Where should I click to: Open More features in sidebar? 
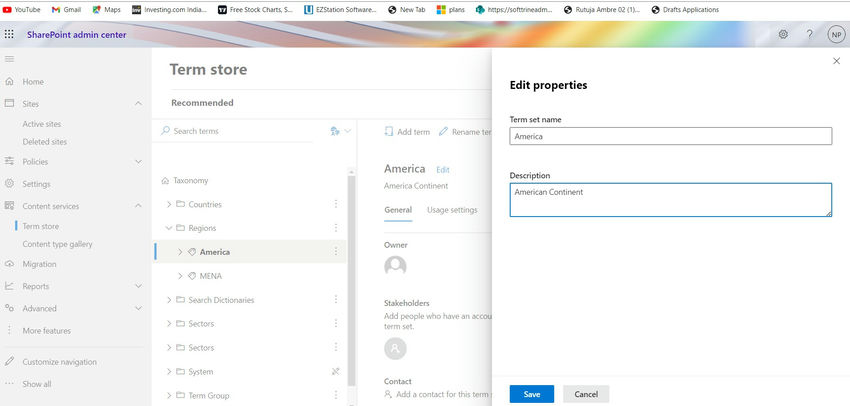click(47, 331)
